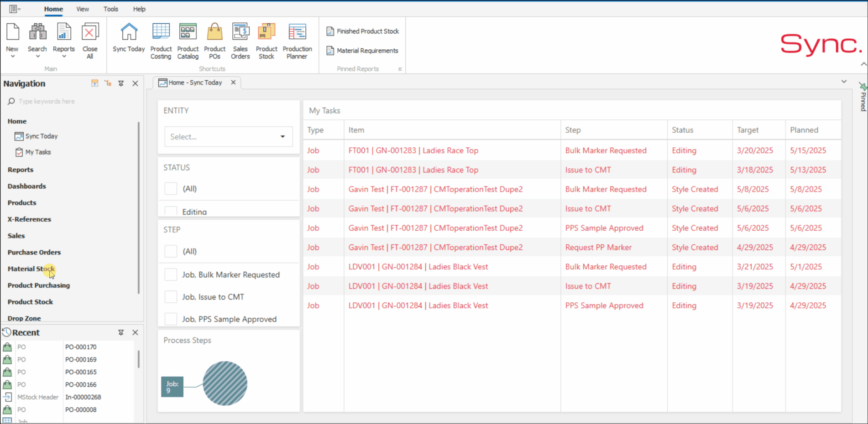Sort My Tasks by the Target column
Screen dimensions: 868x424
pyautogui.click(x=758, y=130)
